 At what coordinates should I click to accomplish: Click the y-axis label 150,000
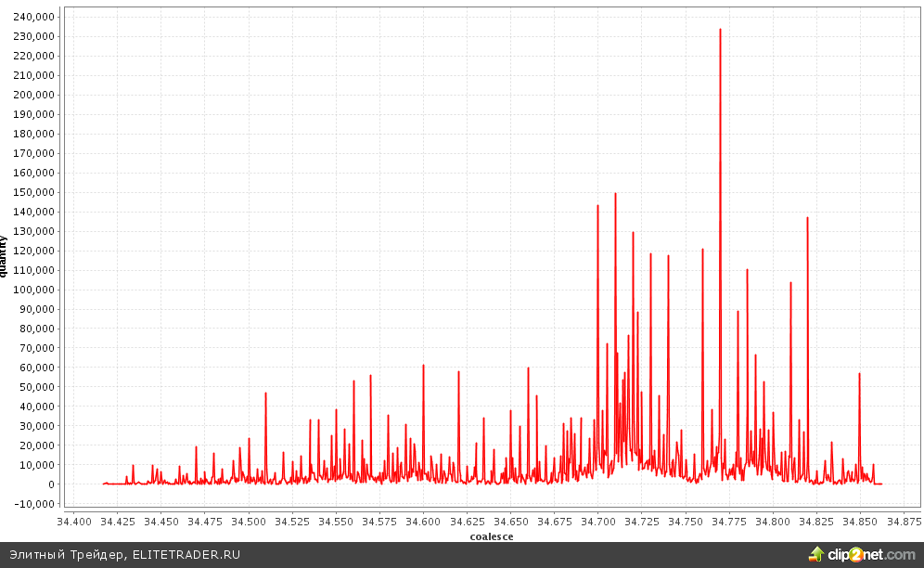coord(33,192)
